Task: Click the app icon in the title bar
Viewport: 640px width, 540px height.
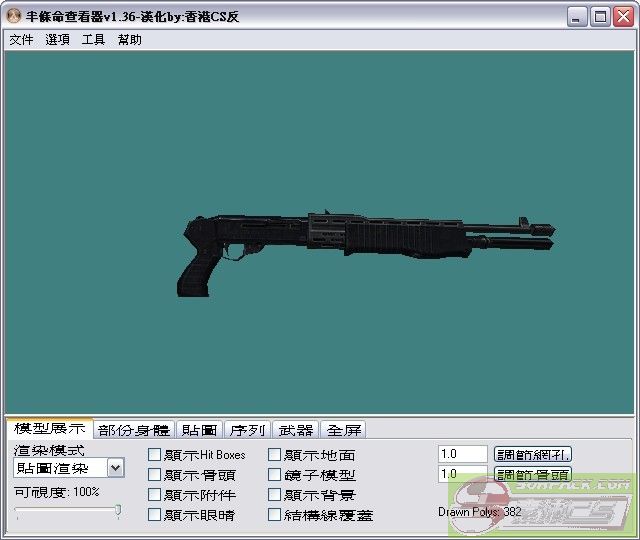Action: [x=14, y=16]
